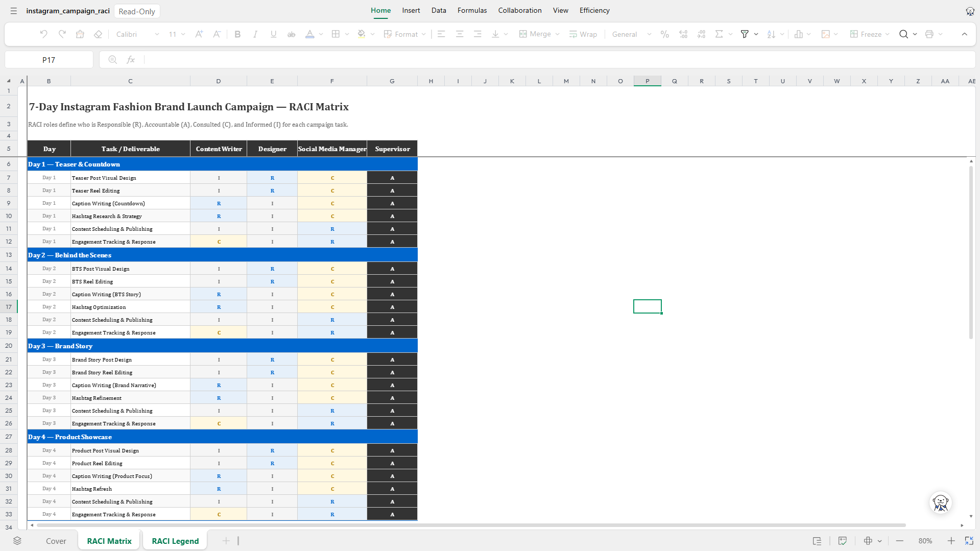
Task: Click the search magnifier icon
Action: [x=903, y=34]
